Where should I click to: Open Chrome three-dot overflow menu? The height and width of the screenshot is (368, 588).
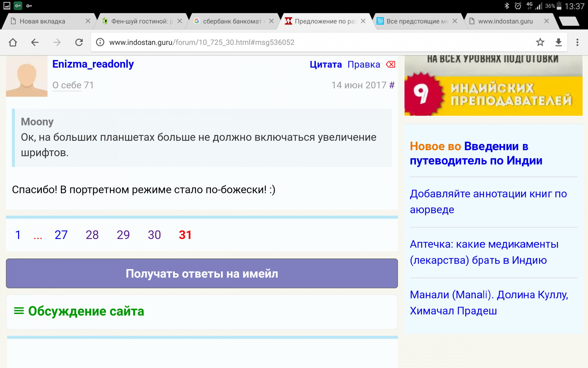577,42
